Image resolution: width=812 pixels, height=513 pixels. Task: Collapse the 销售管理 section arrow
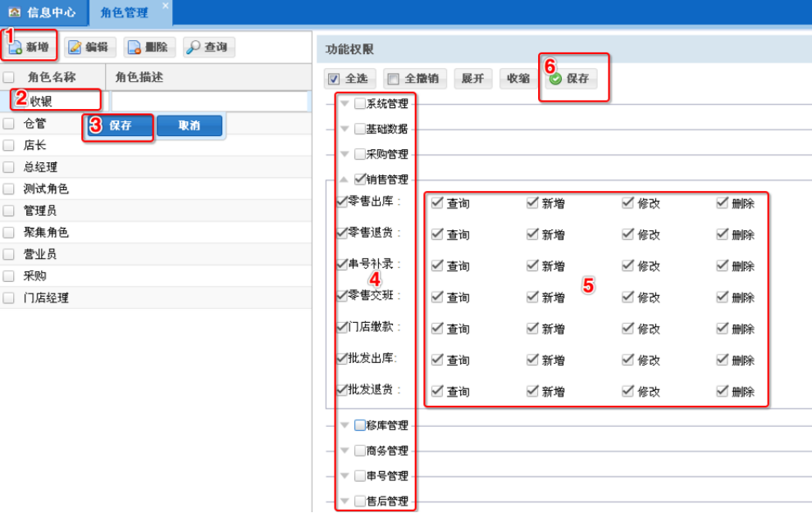(344, 179)
